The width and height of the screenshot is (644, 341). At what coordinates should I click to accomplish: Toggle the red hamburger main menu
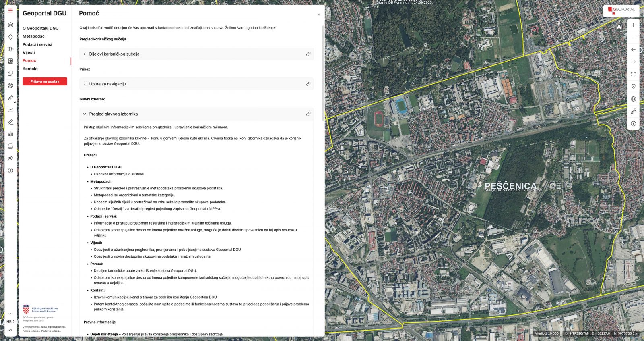pyautogui.click(x=10, y=11)
